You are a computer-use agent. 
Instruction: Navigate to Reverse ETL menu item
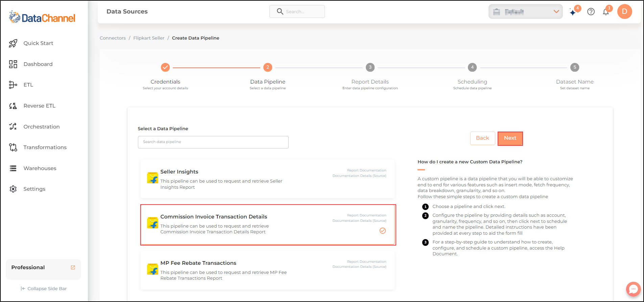tap(39, 106)
